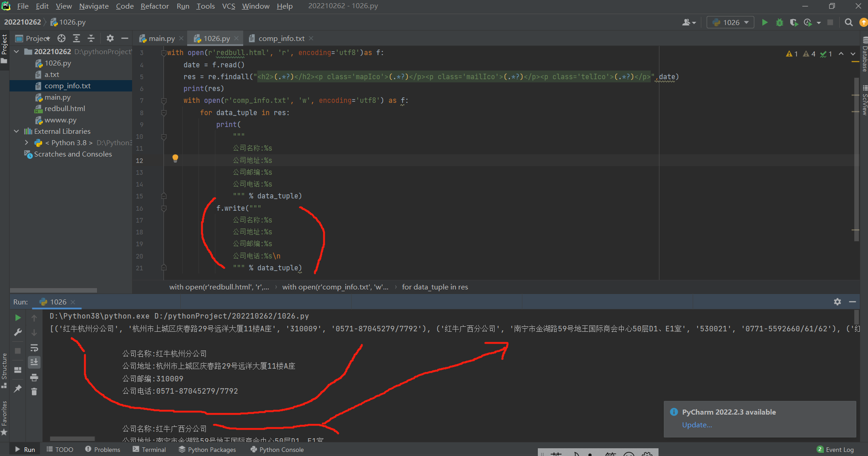Open Project panel settings gear
Screen dimensions: 868x456
click(110, 38)
